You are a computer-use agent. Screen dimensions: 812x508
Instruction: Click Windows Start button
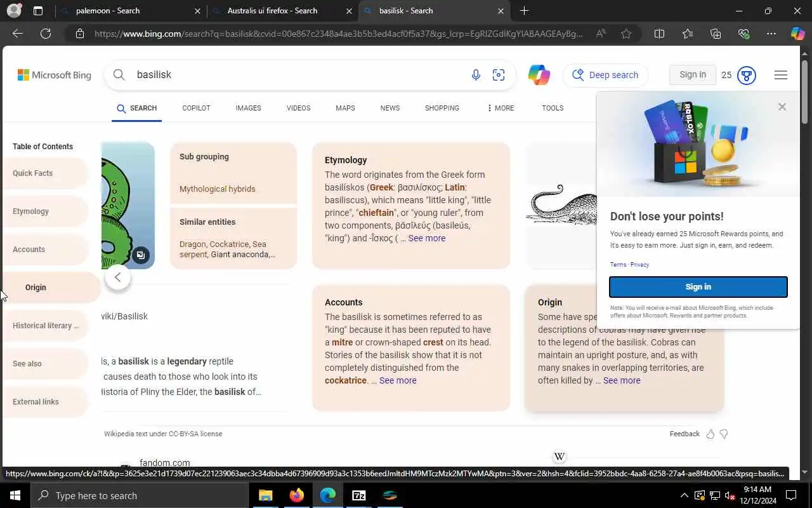click(15, 495)
